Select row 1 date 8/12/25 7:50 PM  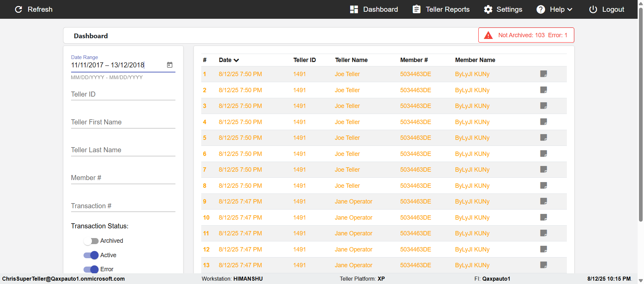tap(240, 74)
